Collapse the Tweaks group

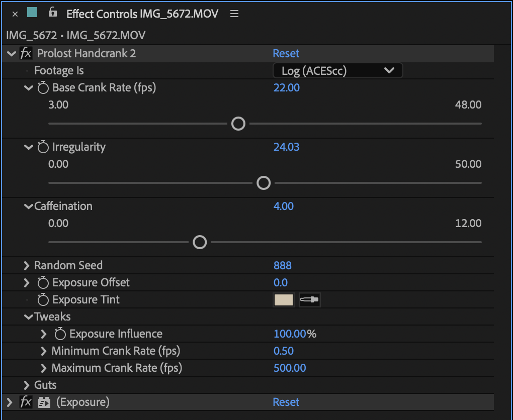[x=29, y=317]
